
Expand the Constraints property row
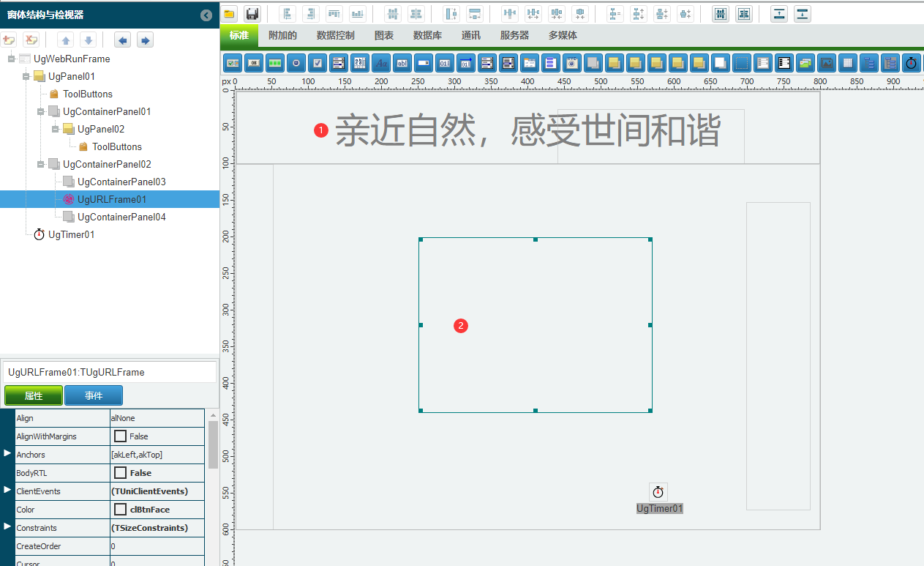tap(7, 526)
